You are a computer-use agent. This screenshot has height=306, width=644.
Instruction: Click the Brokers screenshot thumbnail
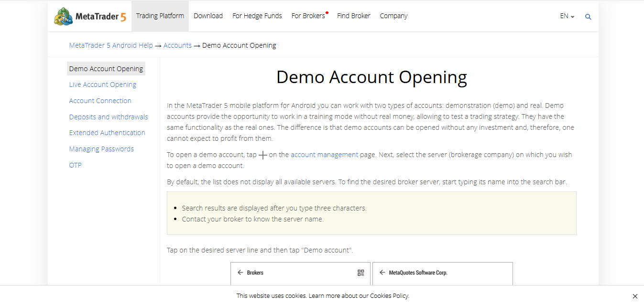point(300,274)
